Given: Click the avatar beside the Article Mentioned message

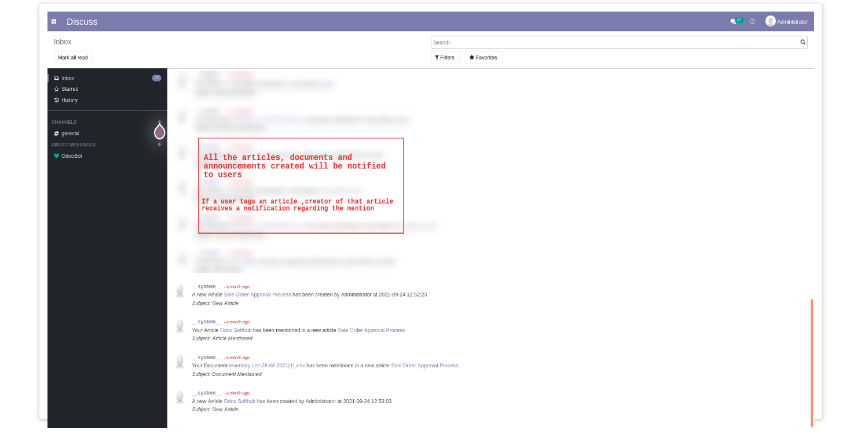Looking at the screenshot, I should [180, 326].
